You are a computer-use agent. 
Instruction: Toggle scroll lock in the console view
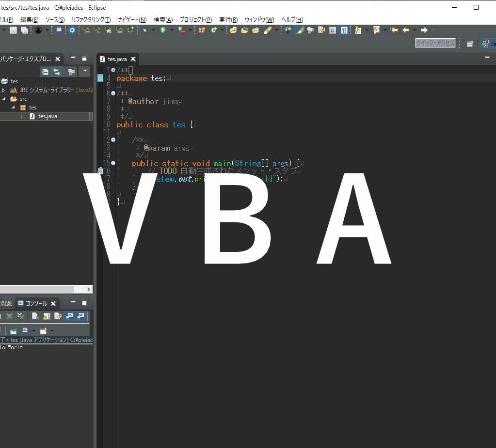click(x=46, y=316)
